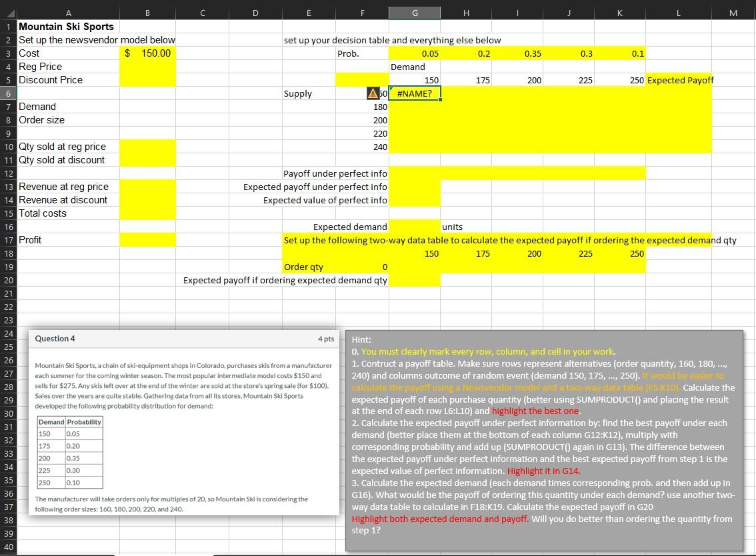Select cell G6 showing #NAME? error
Viewport: 756px width, 556px height.
415,93
